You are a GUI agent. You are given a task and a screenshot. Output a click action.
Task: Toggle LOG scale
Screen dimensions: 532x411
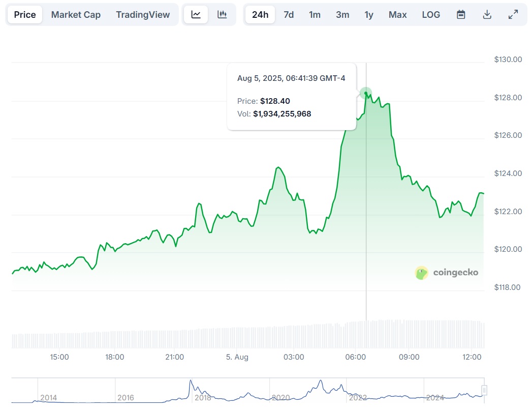[431, 15]
